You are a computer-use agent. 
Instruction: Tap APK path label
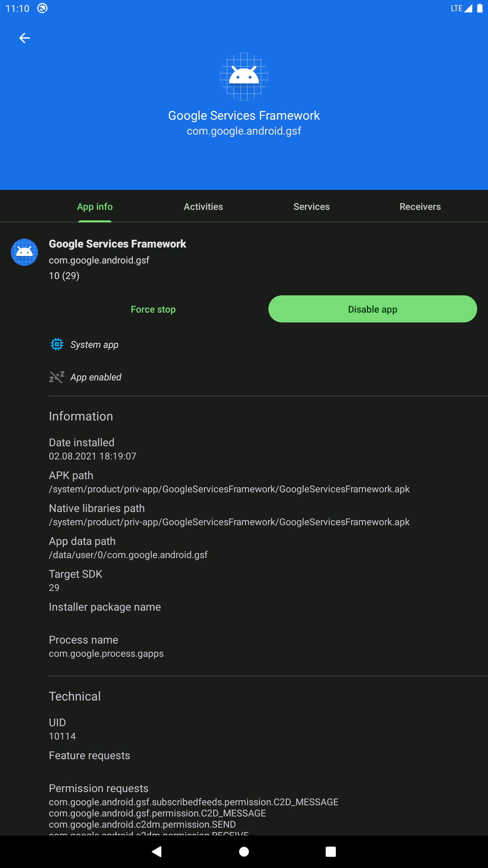pos(71,475)
